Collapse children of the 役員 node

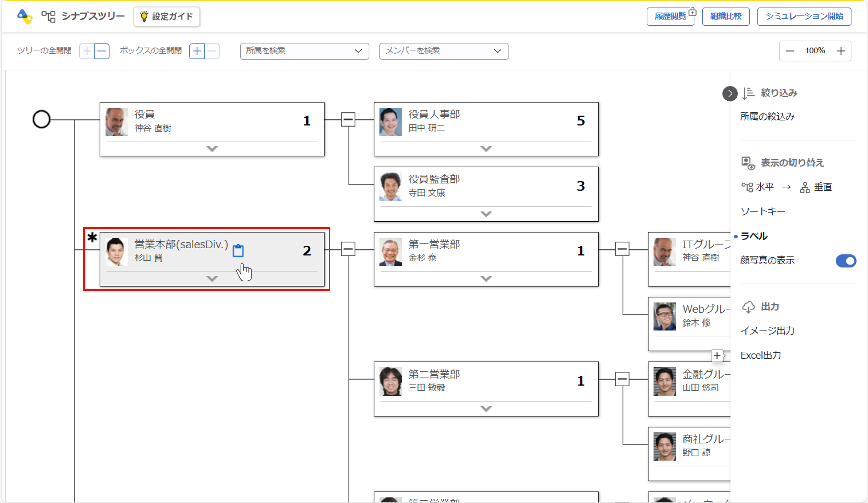[348, 120]
